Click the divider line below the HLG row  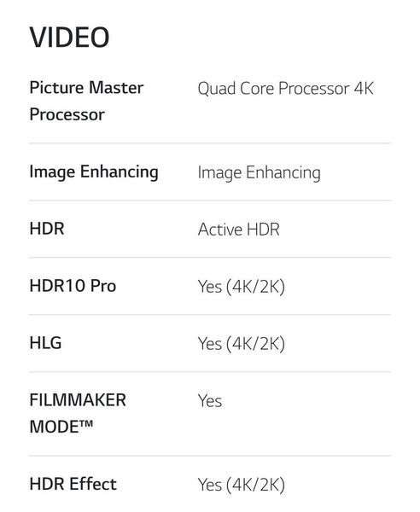(210, 371)
